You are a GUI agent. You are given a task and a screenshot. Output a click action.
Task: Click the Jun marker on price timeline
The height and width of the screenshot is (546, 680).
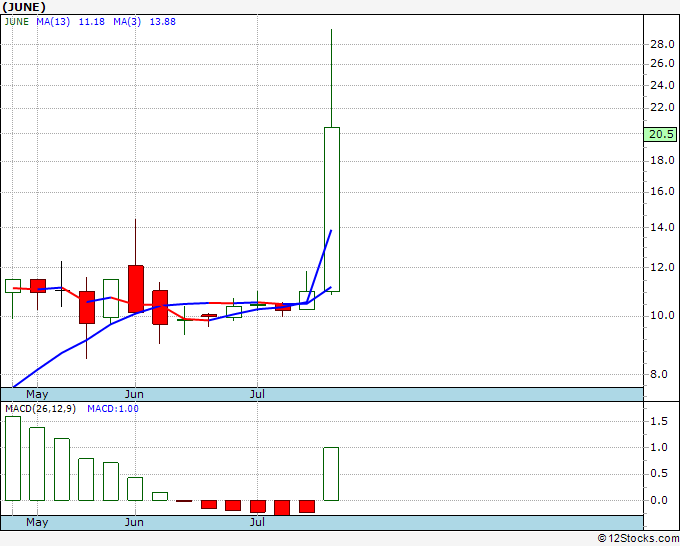134,394
